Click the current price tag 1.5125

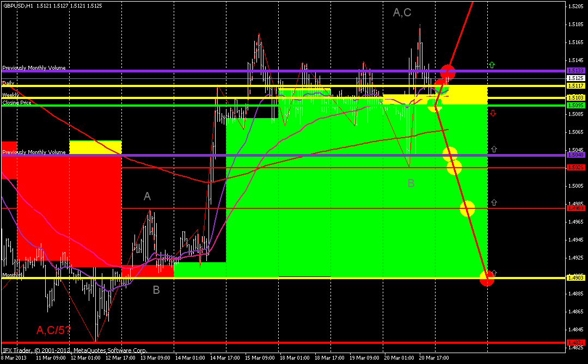click(575, 78)
